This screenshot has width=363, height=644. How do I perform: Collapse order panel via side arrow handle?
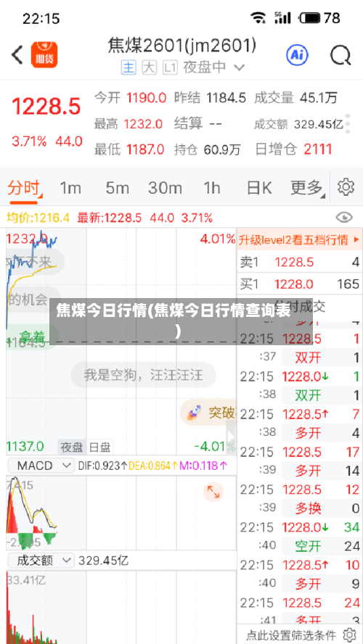[x=231, y=437]
